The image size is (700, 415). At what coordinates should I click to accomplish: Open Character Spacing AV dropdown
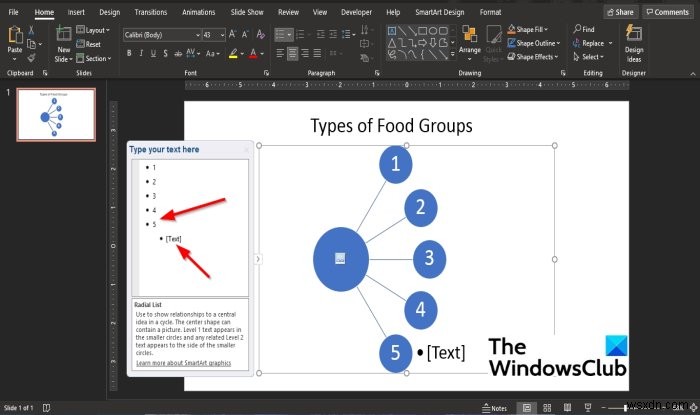click(193, 54)
